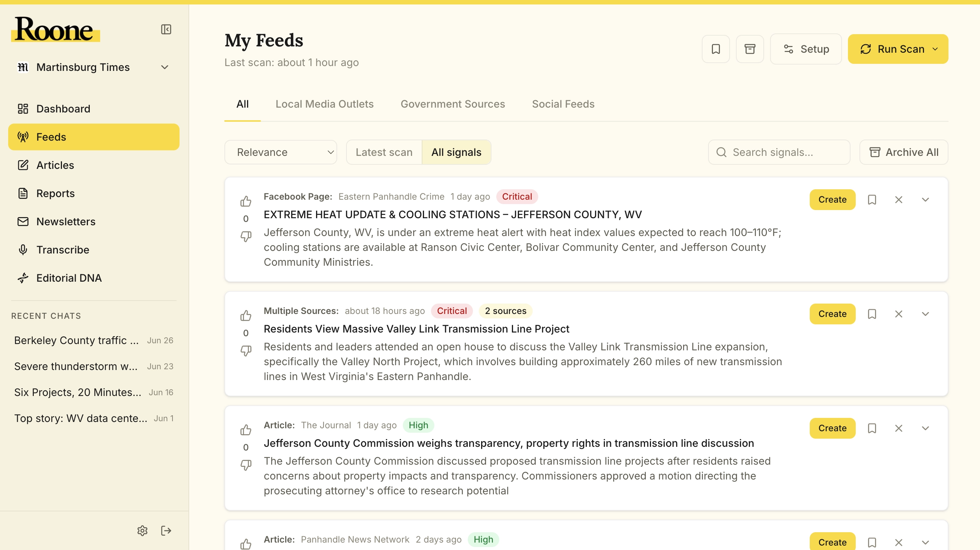Open Six Projects, 20 Minutes chat
Viewport: 980px width, 550px height.
[93, 392]
